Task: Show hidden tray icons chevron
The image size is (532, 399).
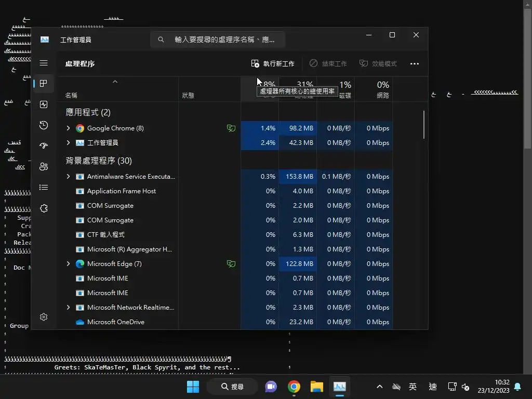Action: point(380,387)
